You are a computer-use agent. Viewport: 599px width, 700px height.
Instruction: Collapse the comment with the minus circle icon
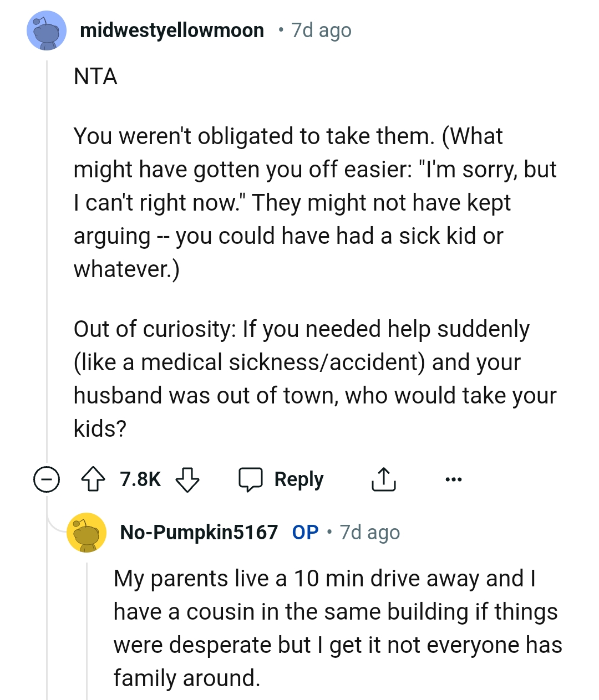tap(47, 479)
